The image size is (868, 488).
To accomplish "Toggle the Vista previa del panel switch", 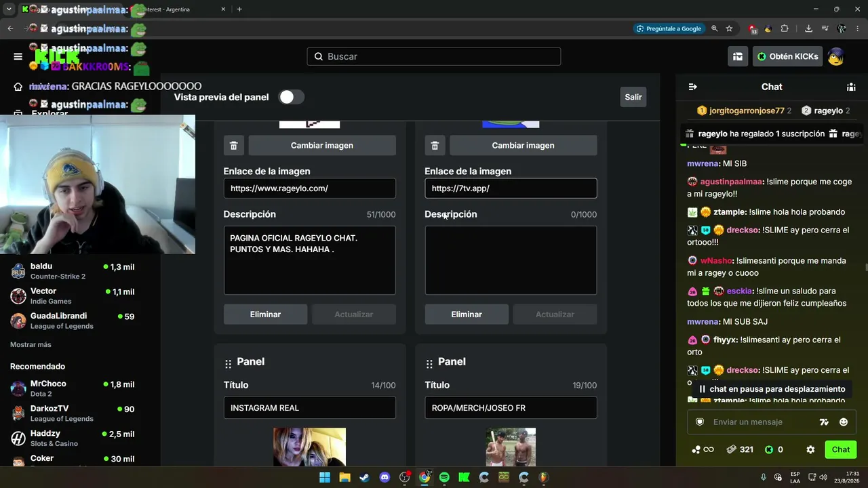I will point(292,97).
